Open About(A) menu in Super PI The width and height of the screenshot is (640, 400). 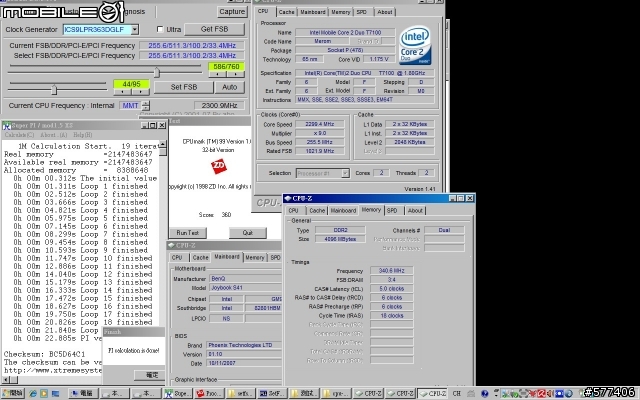53,135
